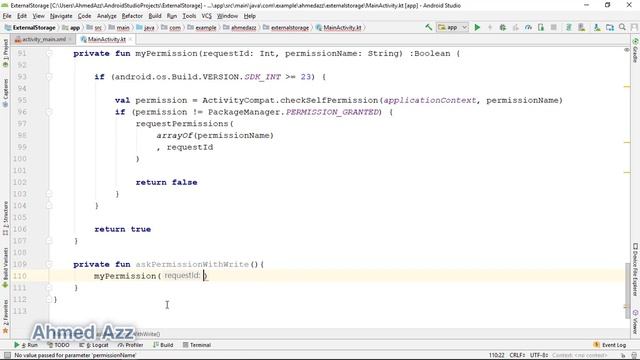Image resolution: width=640 pixels, height=360 pixels.
Task: Run the app with green play icon
Action: tap(477, 27)
